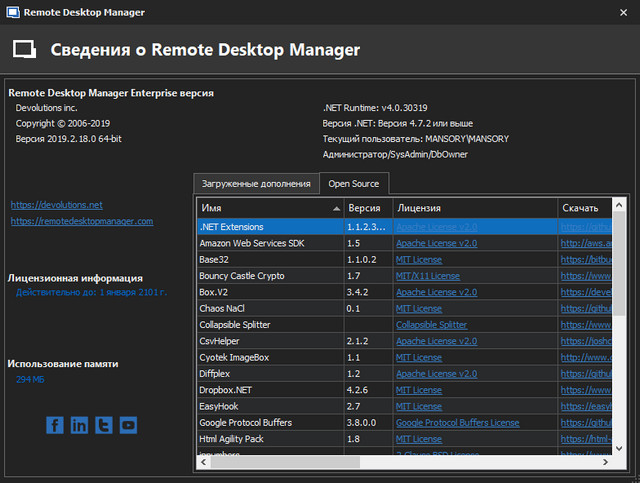Open the Collapsible Splitter license link

tap(431, 325)
